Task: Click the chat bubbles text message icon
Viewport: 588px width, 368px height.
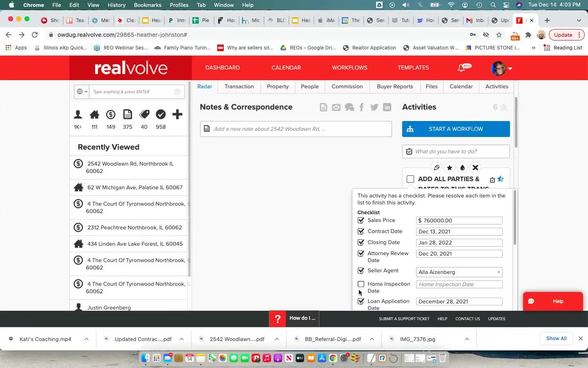Action: click(349, 107)
